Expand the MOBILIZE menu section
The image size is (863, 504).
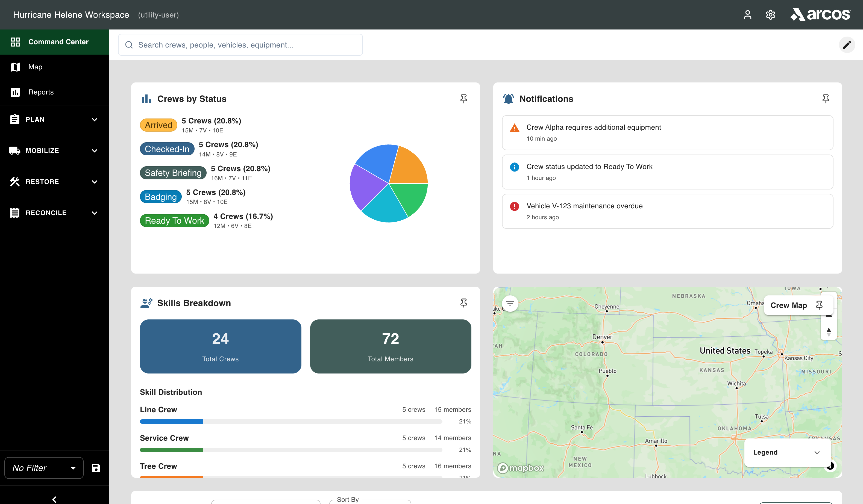point(54,150)
